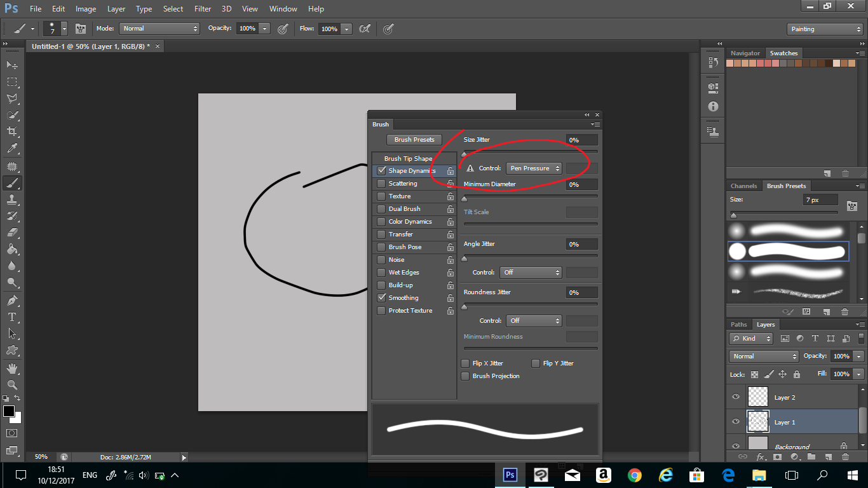Select the Paint Bucket tool
This screenshot has width=868, height=488.
tap(12, 249)
